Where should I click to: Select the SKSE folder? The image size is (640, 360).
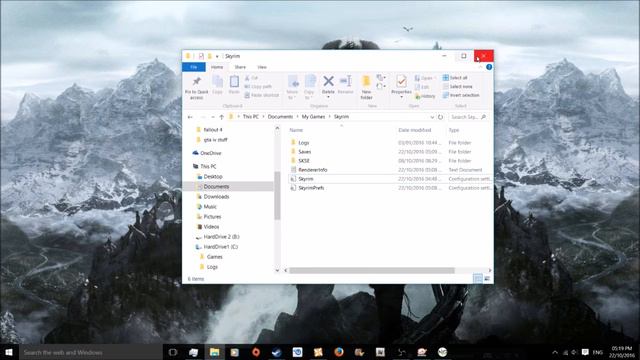304,161
